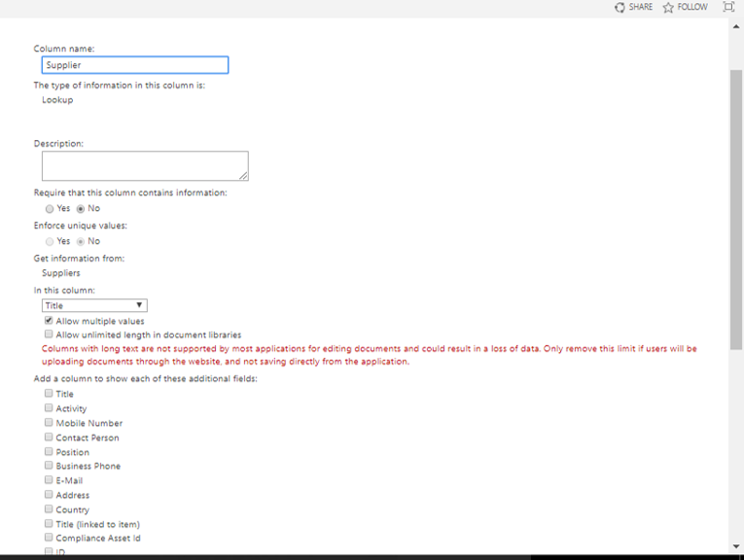Click the Follow star icon
Screen dimensions: 744x560
tap(668, 7)
